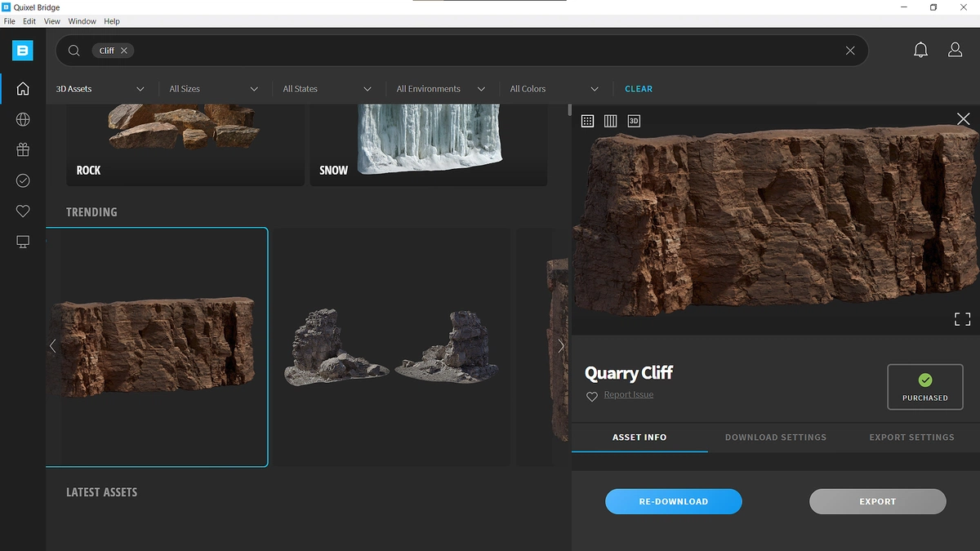The width and height of the screenshot is (980, 551).
Task: Click the Quarry Cliff title text
Action: coord(629,373)
